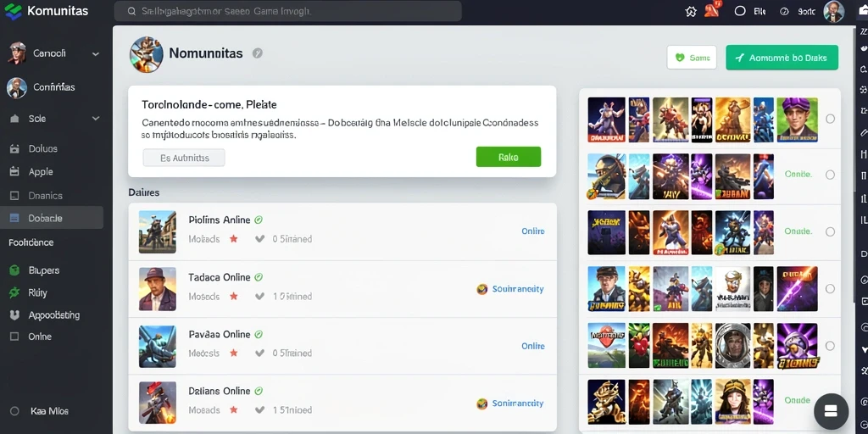This screenshot has height=434, width=868.
Task: Open the red notifications icon
Action: coord(712,10)
